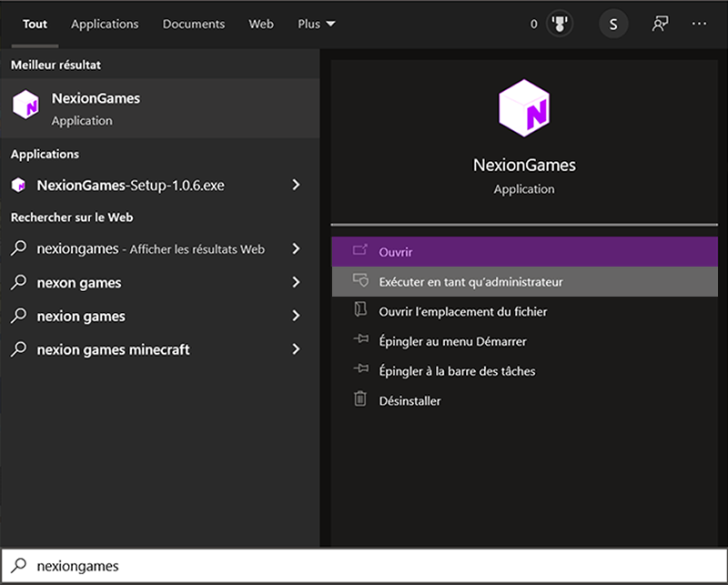
Task: Choose Exécuter en tant qu'administrateur
Action: coord(524,281)
